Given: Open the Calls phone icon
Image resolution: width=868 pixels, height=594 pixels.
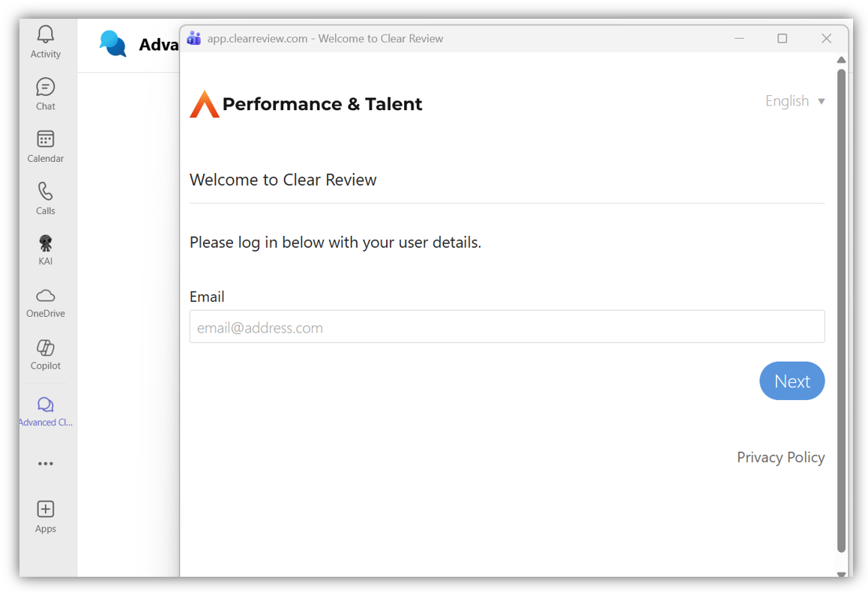Looking at the screenshot, I should pos(46,192).
